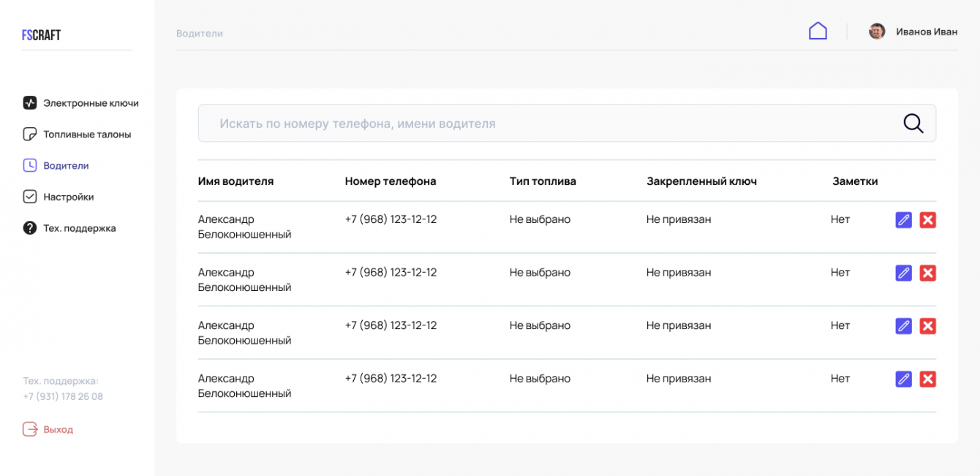Click the home icon in header

tap(818, 31)
